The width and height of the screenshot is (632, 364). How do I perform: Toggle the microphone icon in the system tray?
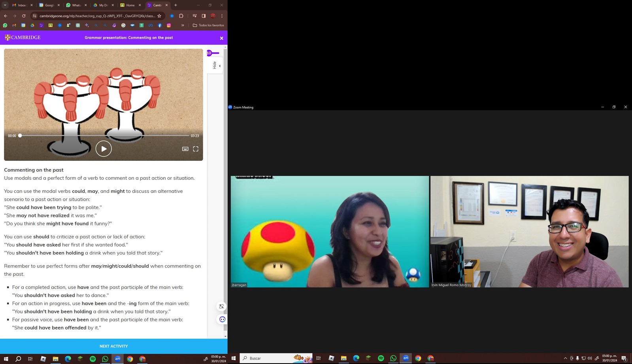(577, 358)
